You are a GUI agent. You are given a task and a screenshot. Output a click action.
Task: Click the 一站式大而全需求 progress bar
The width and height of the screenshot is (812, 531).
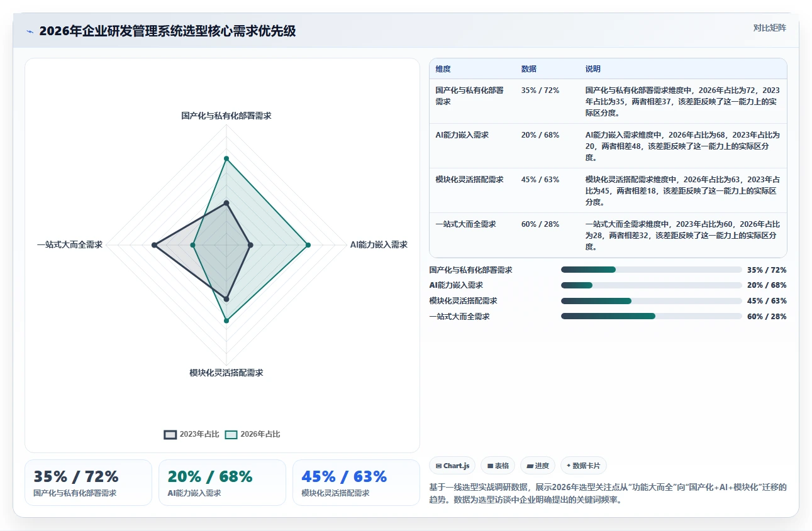click(652, 316)
